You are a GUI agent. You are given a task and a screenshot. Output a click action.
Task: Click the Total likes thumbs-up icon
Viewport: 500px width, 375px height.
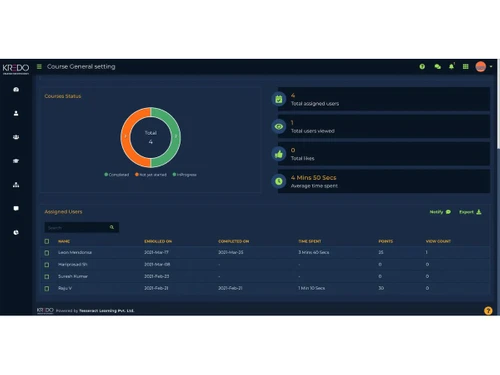[x=279, y=154]
